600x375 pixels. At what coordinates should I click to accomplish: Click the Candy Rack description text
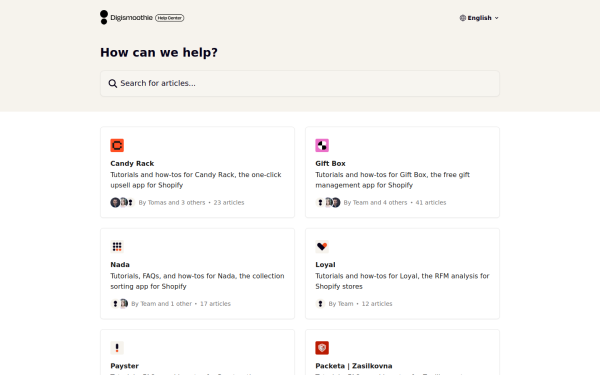(x=196, y=180)
